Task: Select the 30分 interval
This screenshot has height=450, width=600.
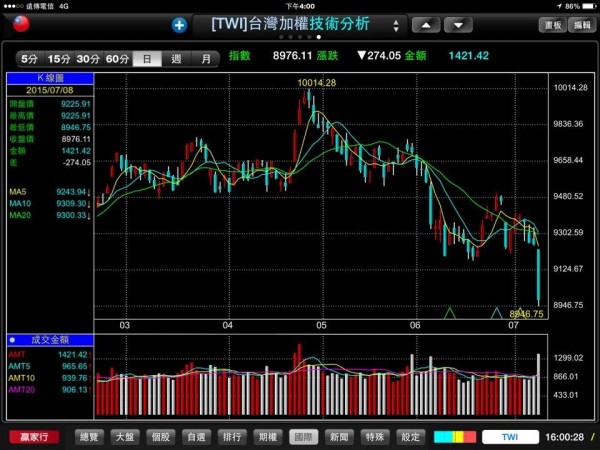Action: pos(88,59)
